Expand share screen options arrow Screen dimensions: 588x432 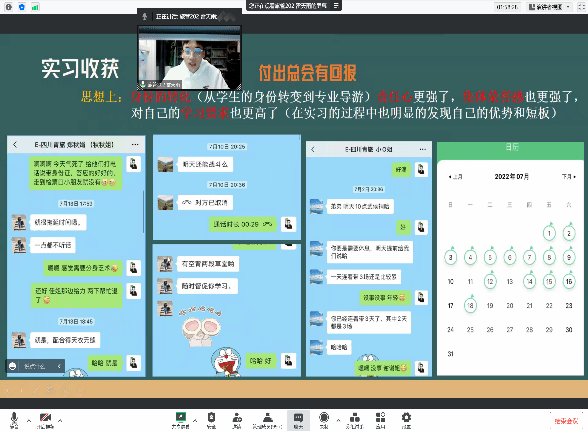[x=195, y=420]
